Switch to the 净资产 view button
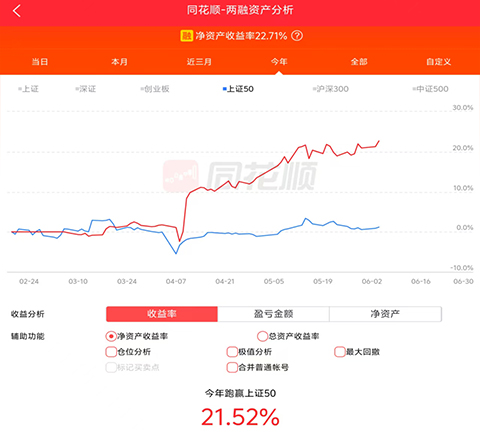Screen dimensions: 480x432 point(385,314)
